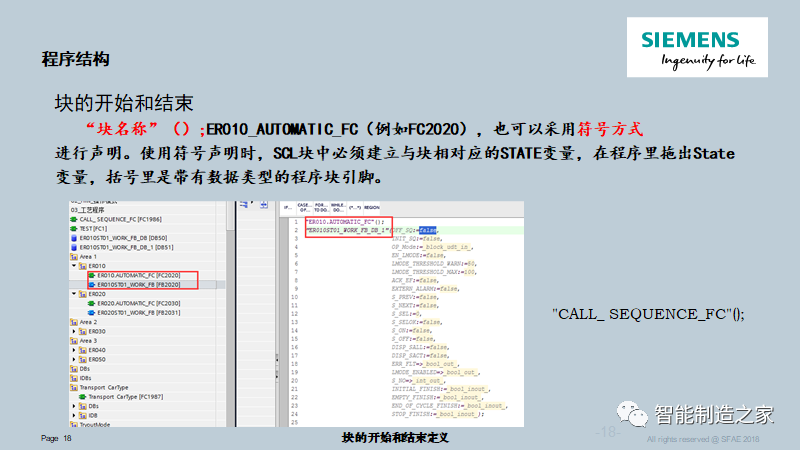Insert IF... statement template from the toolbar
The image size is (800, 450).
tap(288, 208)
